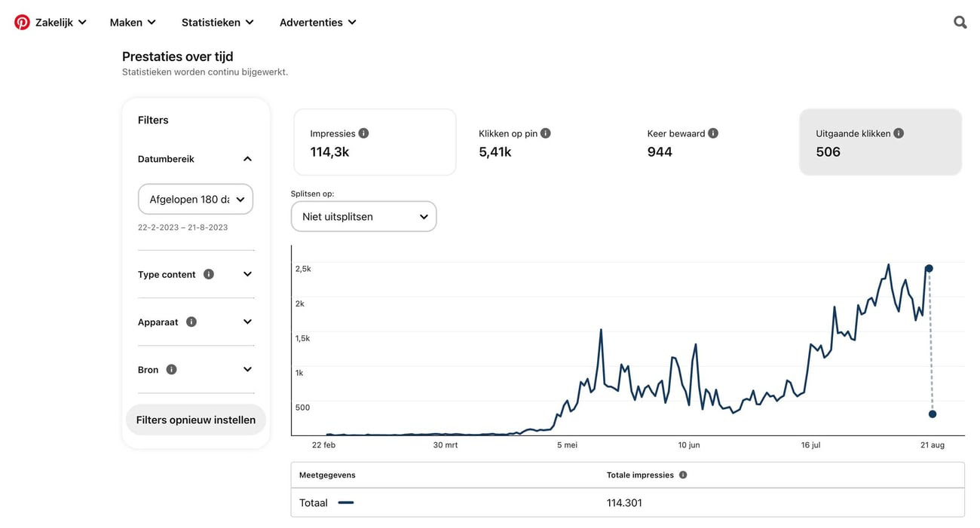
Task: Select the Klikken op pin metric card
Action: [x=544, y=142]
